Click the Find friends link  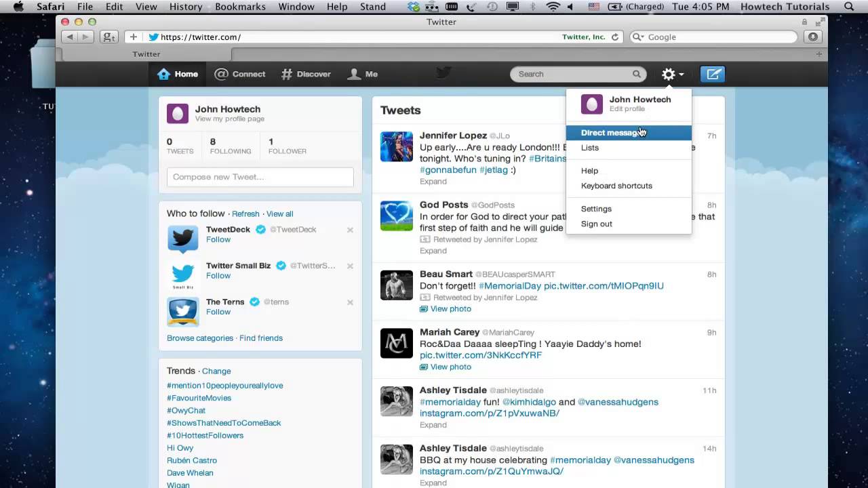[x=261, y=338]
